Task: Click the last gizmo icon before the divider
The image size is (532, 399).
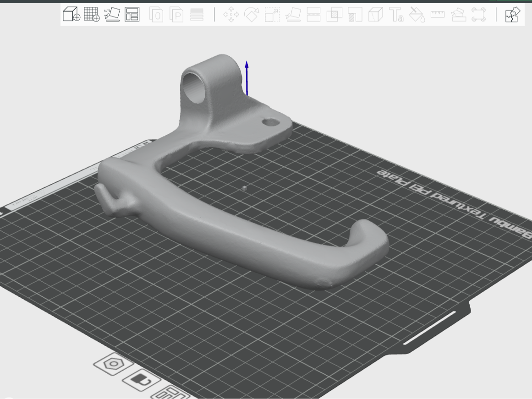Action: [x=479, y=15]
